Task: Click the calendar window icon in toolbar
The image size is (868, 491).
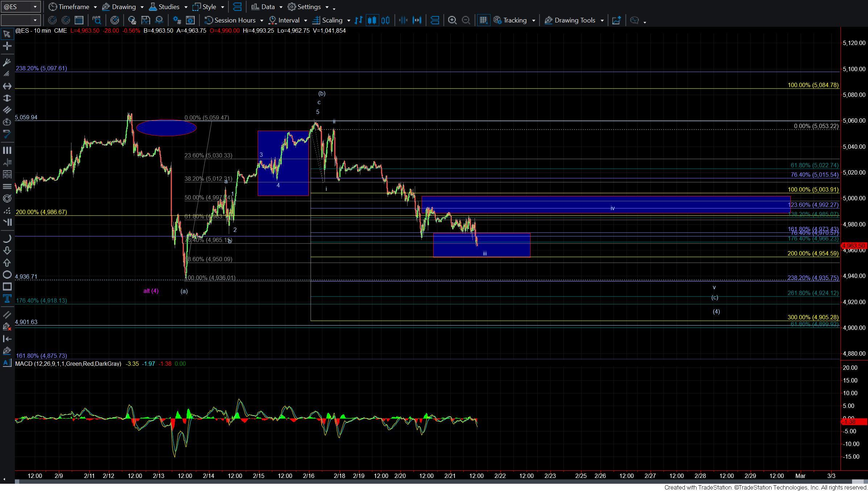Action: point(79,20)
